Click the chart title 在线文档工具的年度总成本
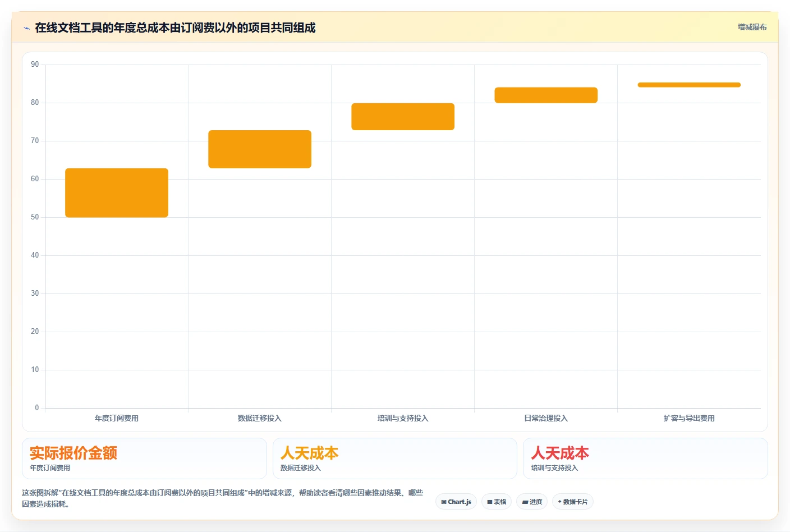The height and width of the screenshot is (532, 790). click(175, 27)
